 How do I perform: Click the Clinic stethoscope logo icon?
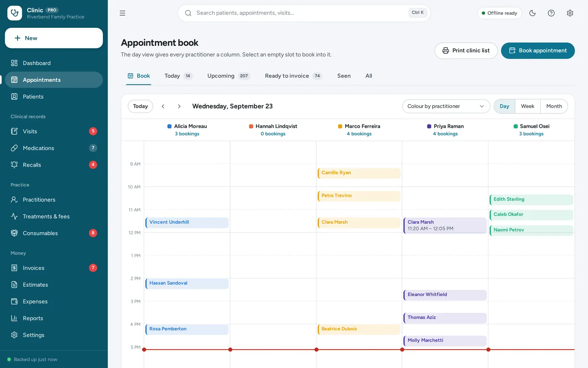15,13
